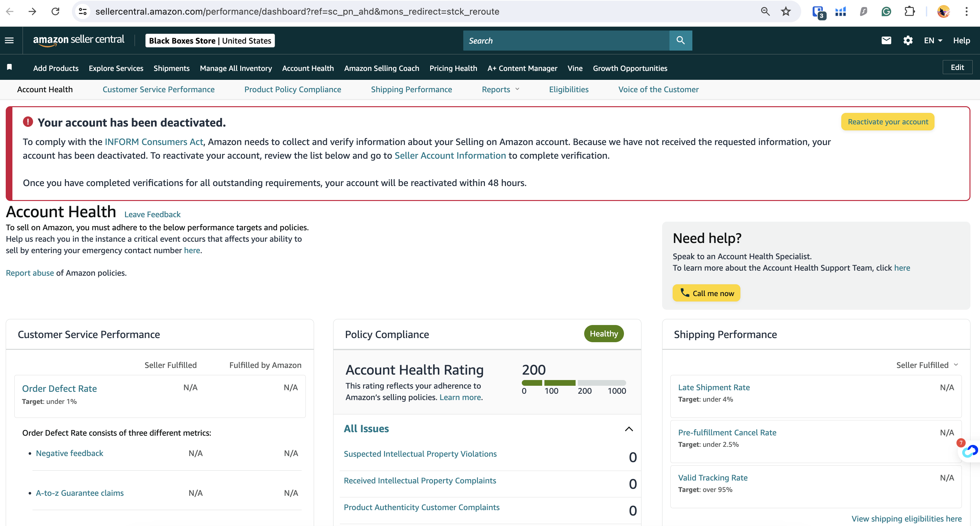Open Suspected Intellectual Property Violations link
Image resolution: width=980 pixels, height=526 pixels.
tap(420, 454)
